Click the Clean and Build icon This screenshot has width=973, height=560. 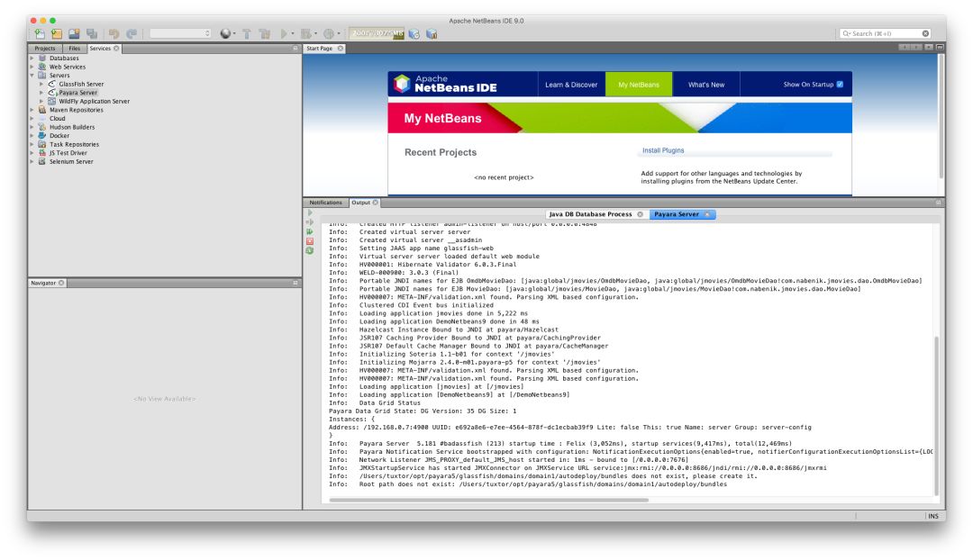point(264,33)
